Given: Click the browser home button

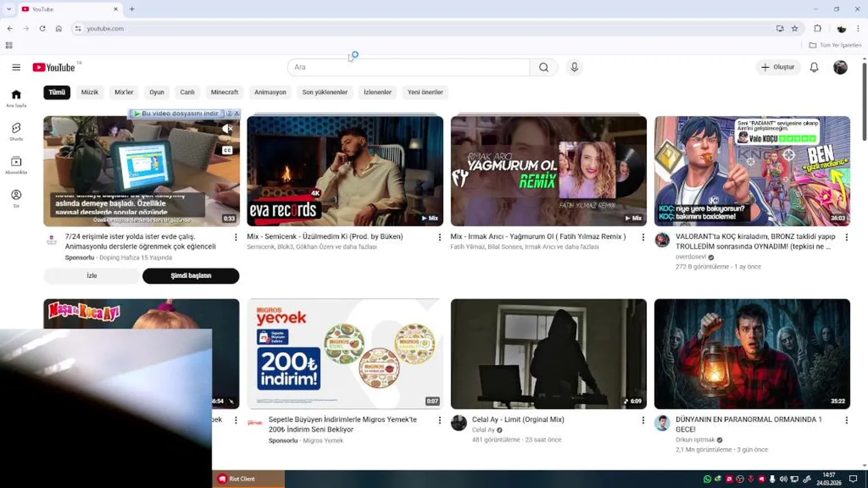Looking at the screenshot, I should click(x=59, y=28).
